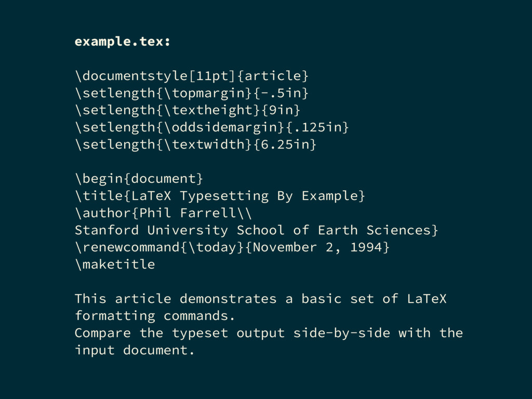Click the \documentstyle[11pt]{article} line
Viewport: 532px width, 399px height.
(x=192, y=76)
